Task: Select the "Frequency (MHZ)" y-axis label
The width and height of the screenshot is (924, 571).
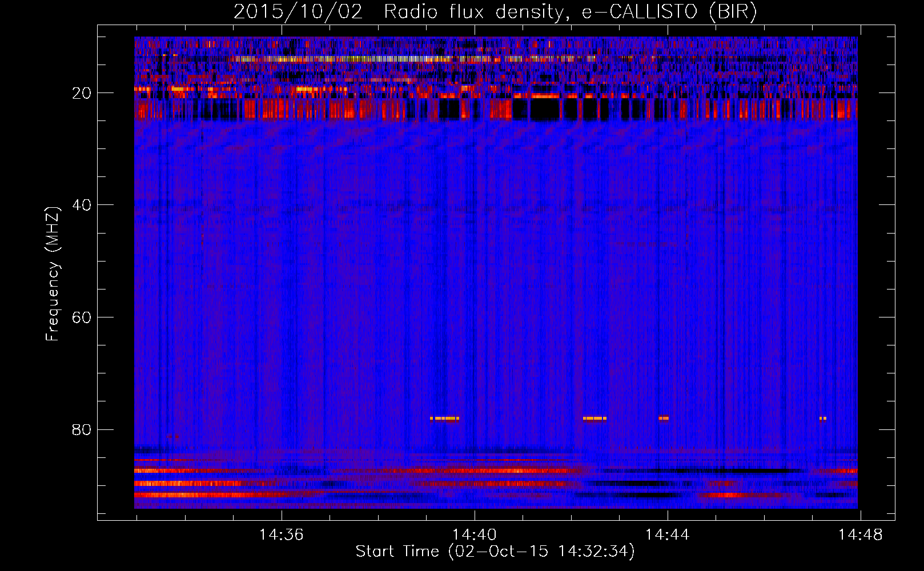Action: click(x=53, y=274)
